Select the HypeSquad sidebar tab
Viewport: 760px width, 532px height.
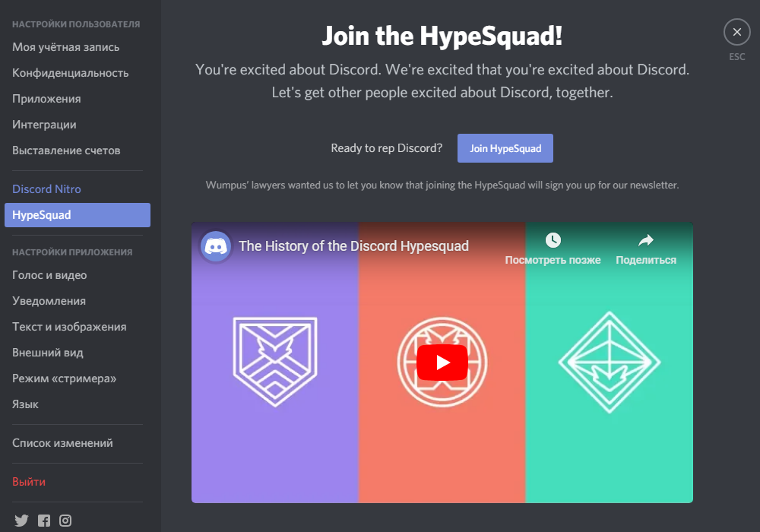tap(77, 215)
